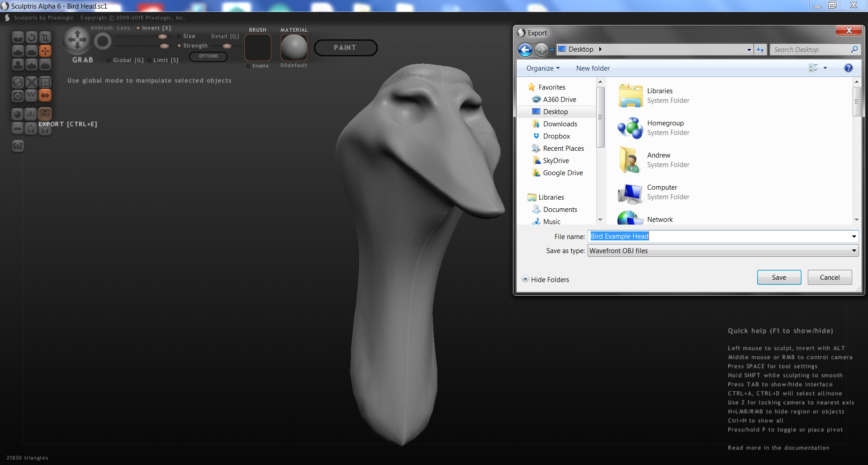The width and height of the screenshot is (868, 465).
Task: Toggle the Strength pressure dot
Action: click(179, 46)
